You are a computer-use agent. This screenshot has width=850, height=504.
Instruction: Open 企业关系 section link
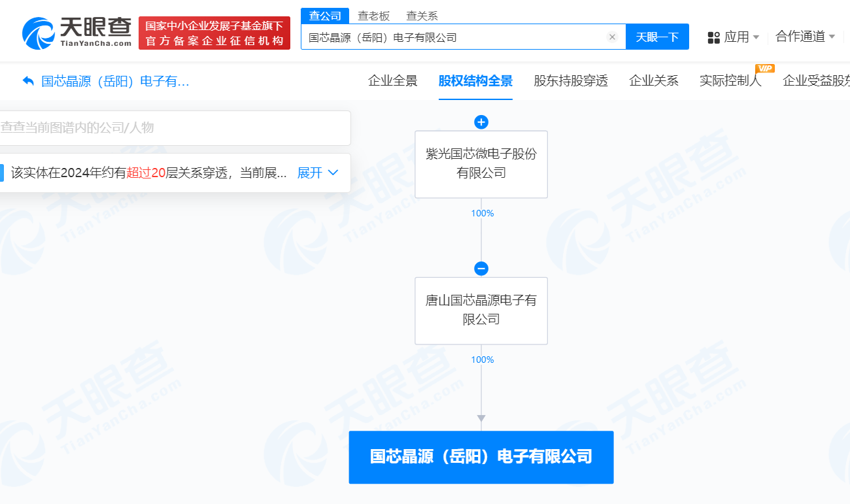pos(654,80)
